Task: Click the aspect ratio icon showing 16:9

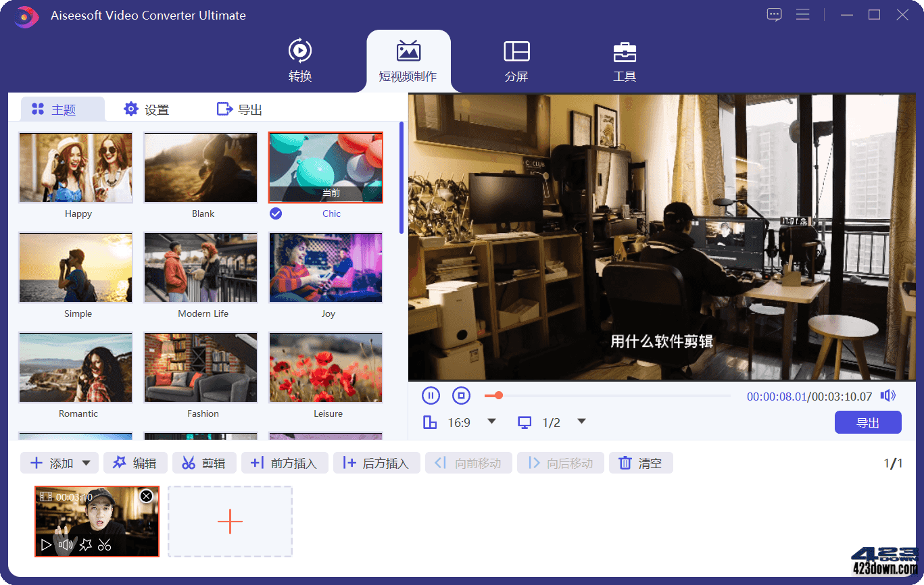Action: pos(430,422)
